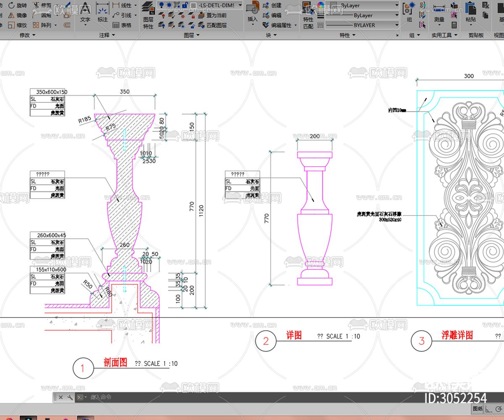Expand the Modify (修改) panel
Viewport: 504px width, 420px height.
tap(27, 35)
